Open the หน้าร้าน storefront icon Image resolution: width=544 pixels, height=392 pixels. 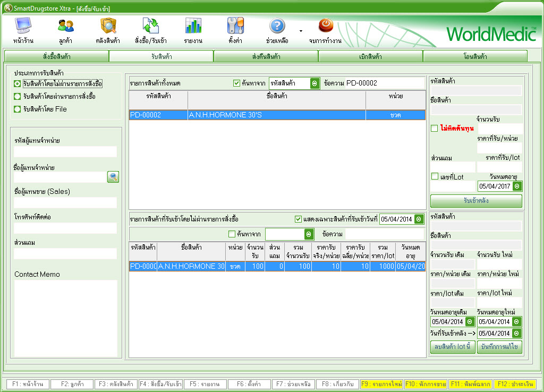(x=23, y=26)
